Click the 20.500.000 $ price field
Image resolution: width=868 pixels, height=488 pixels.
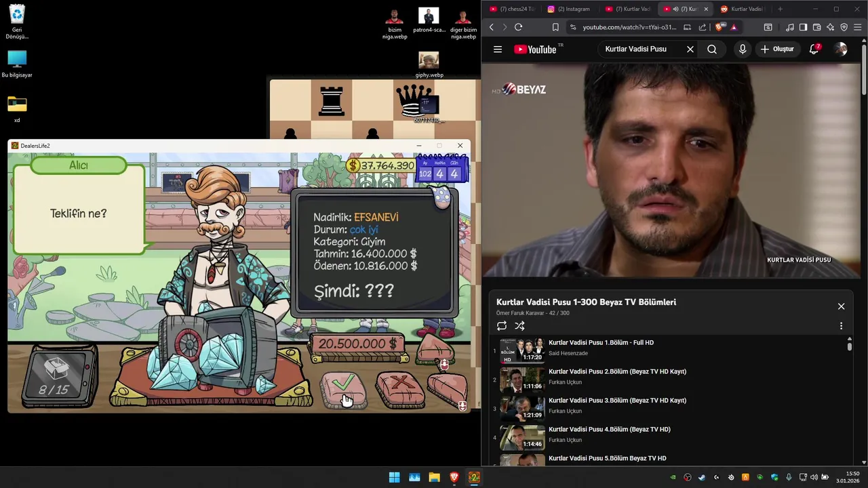coord(357,344)
